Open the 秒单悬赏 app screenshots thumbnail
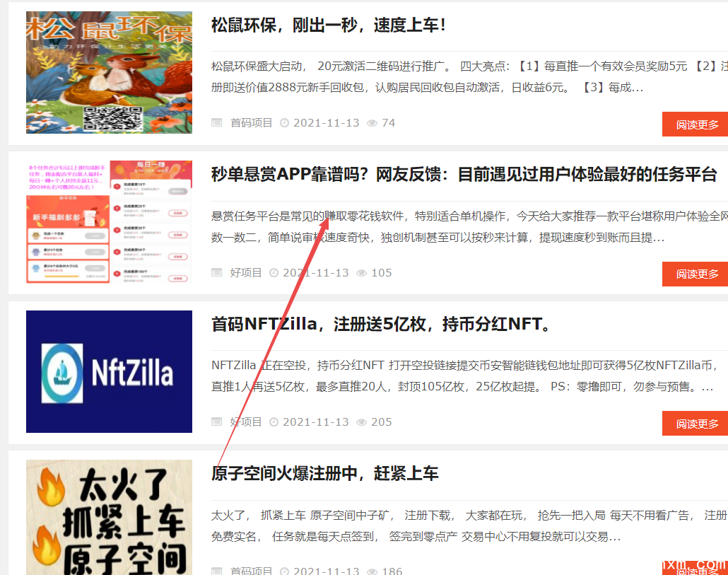This screenshot has height=575, width=728. point(109,222)
